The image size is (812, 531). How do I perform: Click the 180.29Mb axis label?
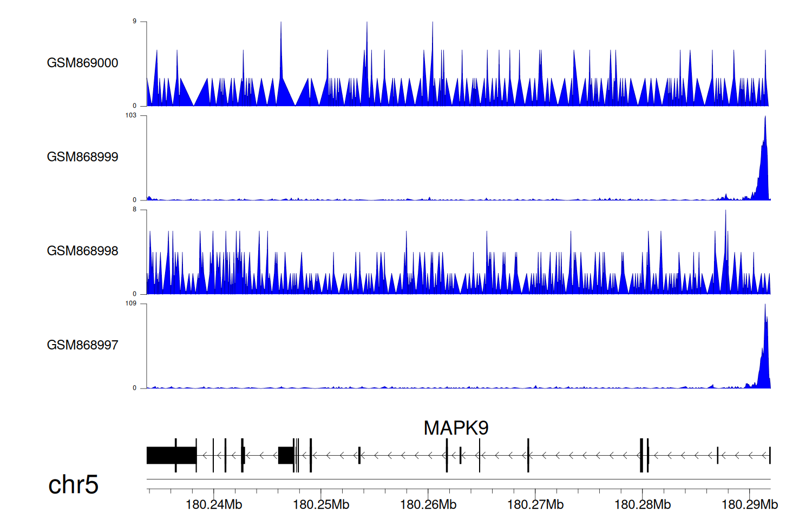(750, 505)
